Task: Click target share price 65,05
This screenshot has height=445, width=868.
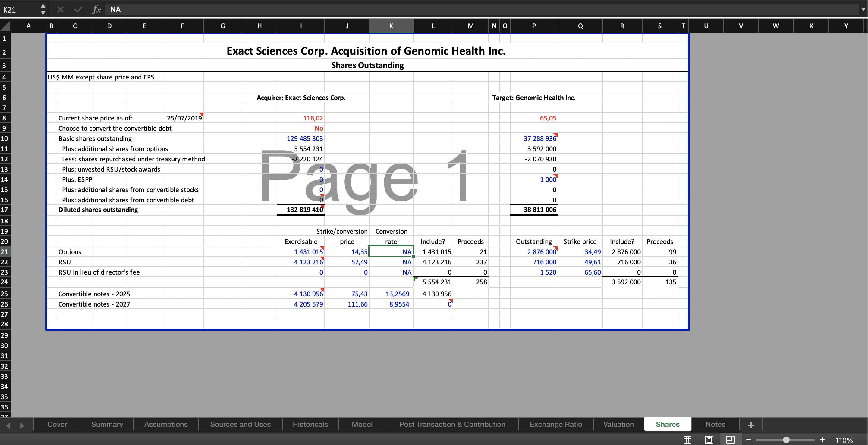Action: [534, 118]
